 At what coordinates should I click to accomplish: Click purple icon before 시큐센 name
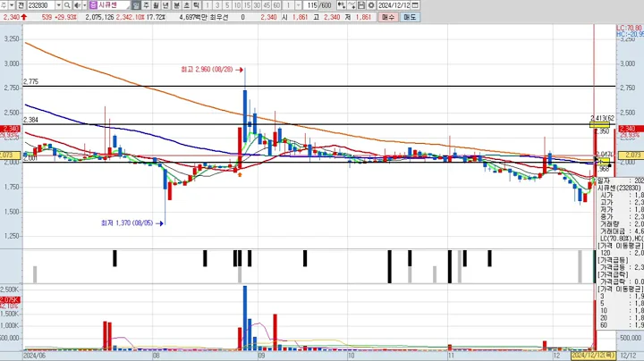[93, 5]
